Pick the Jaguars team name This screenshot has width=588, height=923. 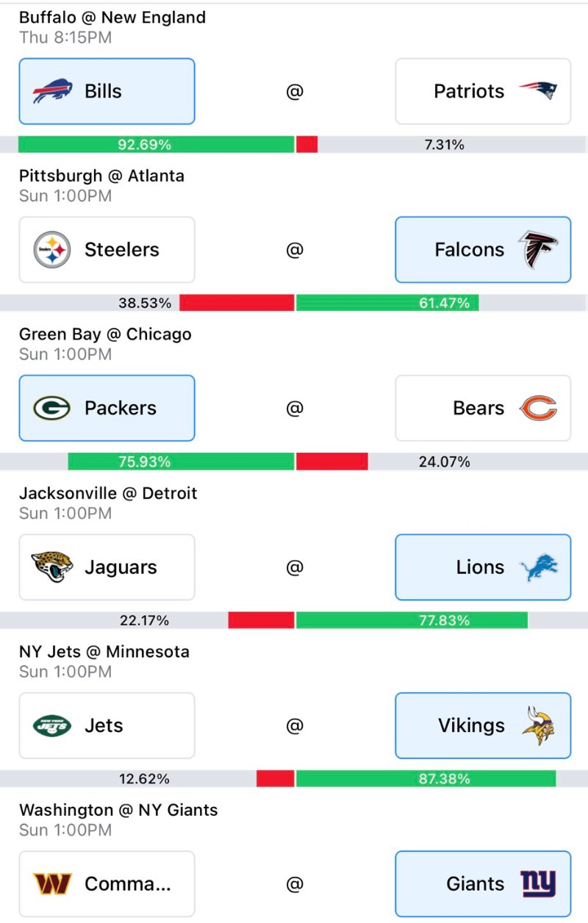[x=121, y=567]
